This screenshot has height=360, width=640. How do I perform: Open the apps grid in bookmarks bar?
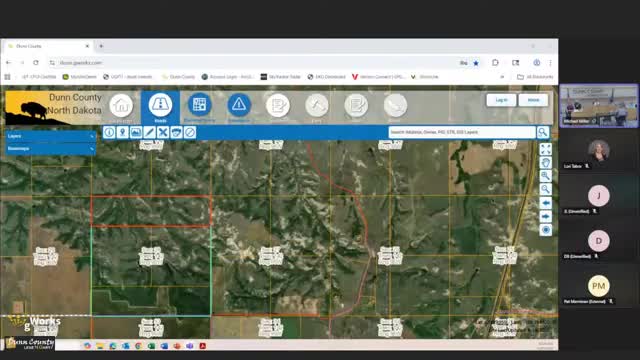coord(7,77)
